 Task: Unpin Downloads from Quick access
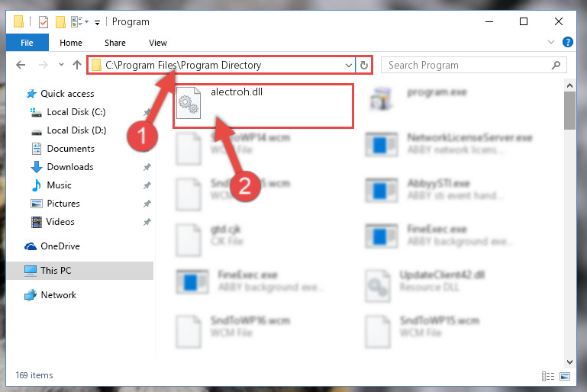[147, 167]
